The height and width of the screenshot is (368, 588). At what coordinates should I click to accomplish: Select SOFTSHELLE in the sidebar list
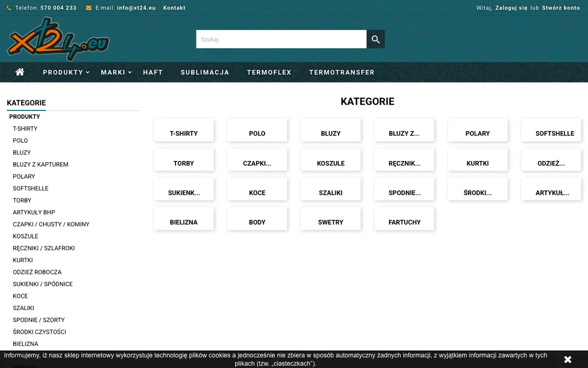click(30, 188)
